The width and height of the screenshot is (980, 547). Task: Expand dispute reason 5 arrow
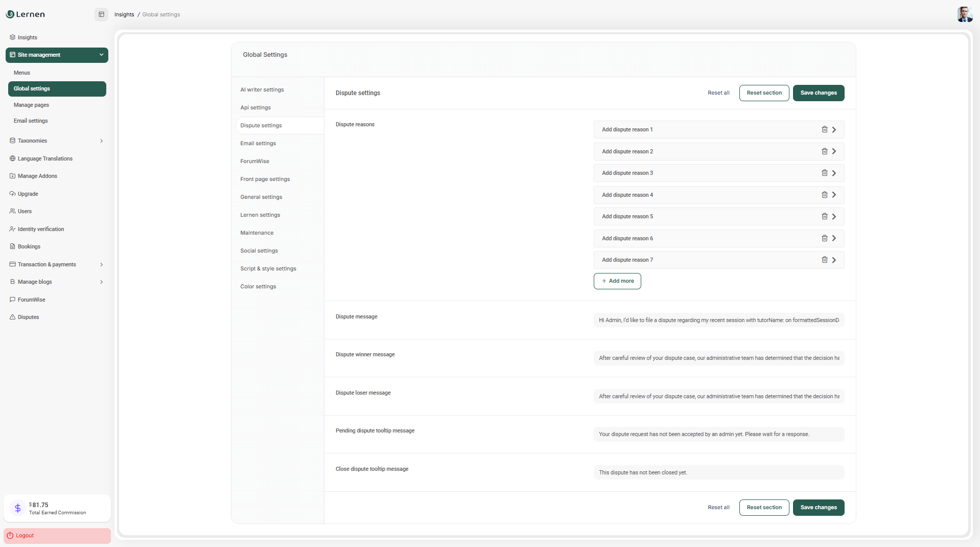pos(834,217)
